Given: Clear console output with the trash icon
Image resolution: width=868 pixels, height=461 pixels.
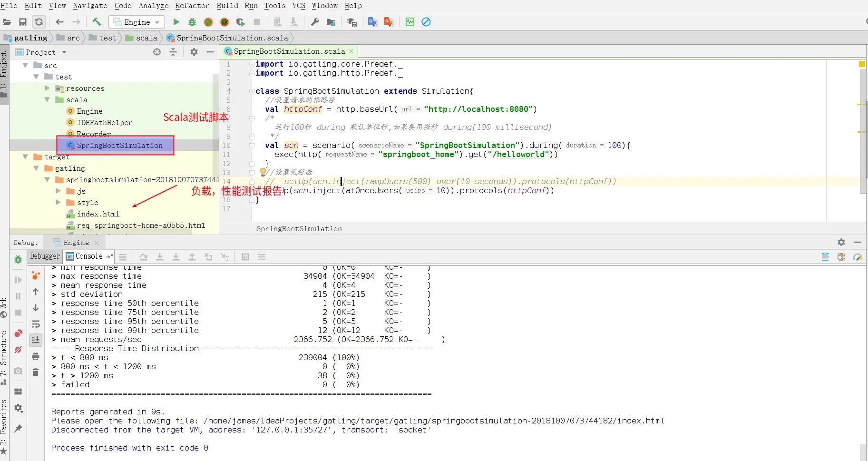Looking at the screenshot, I should [36, 372].
